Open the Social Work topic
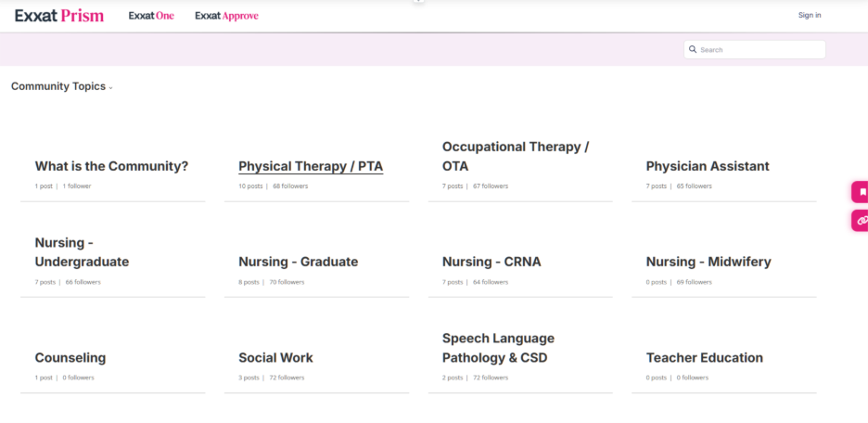The width and height of the screenshot is (868, 423). point(275,358)
